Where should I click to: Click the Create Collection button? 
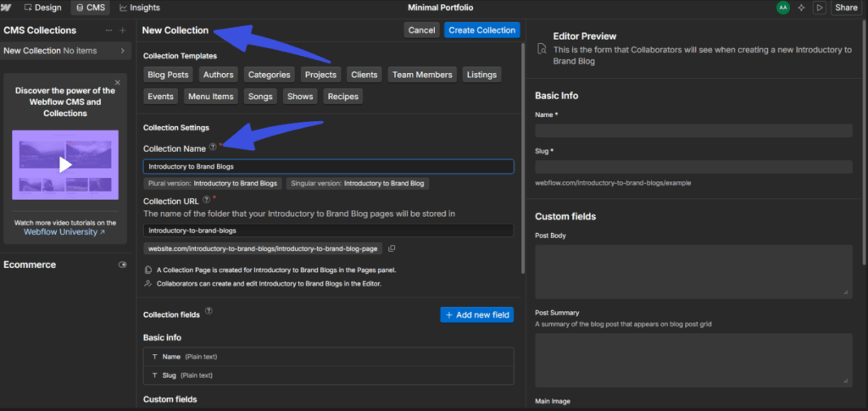481,31
